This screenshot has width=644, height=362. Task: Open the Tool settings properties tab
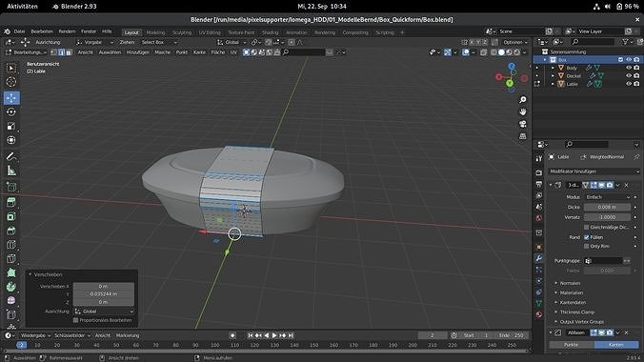pyautogui.click(x=539, y=158)
